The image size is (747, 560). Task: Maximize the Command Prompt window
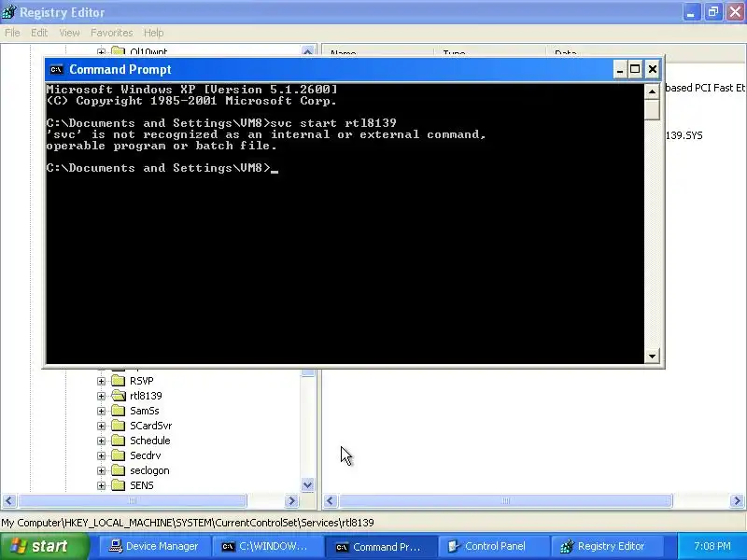coord(635,69)
